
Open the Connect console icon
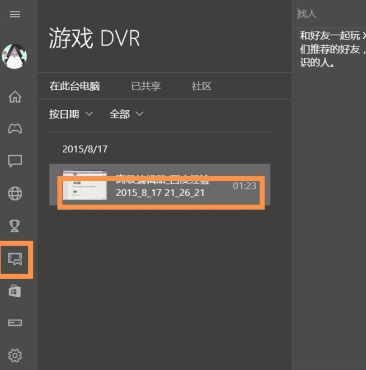[15, 323]
